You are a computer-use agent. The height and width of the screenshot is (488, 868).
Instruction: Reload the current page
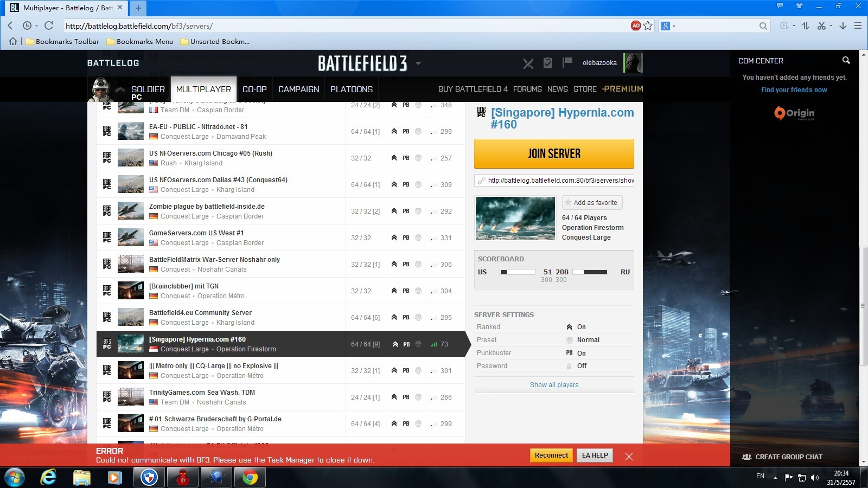tap(49, 25)
